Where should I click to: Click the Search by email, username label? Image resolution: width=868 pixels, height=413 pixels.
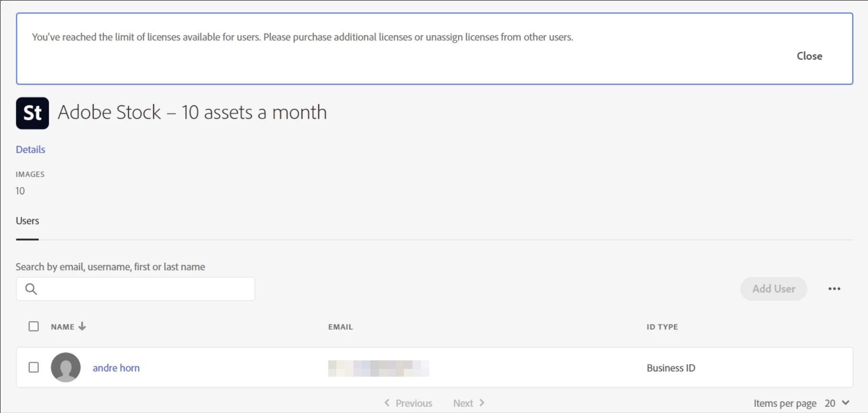111,267
